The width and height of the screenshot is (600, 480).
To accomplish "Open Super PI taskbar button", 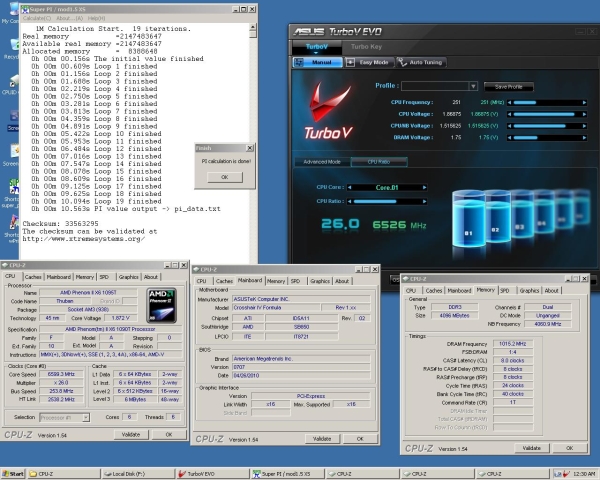I will click(x=287, y=474).
